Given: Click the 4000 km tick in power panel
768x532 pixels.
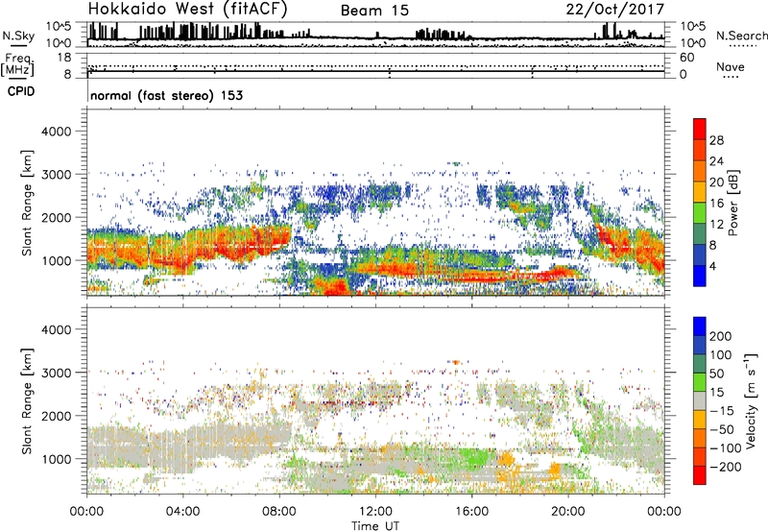Looking at the screenshot, I should pyautogui.click(x=57, y=132).
